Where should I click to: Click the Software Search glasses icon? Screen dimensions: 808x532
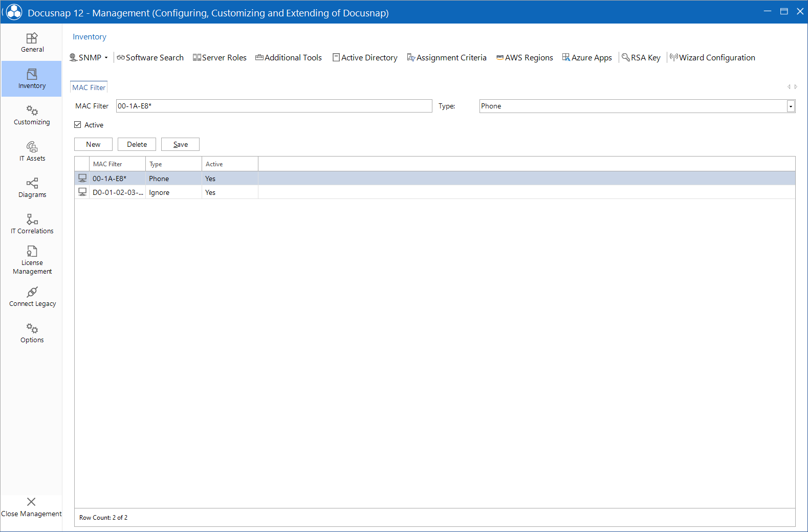pyautogui.click(x=121, y=57)
